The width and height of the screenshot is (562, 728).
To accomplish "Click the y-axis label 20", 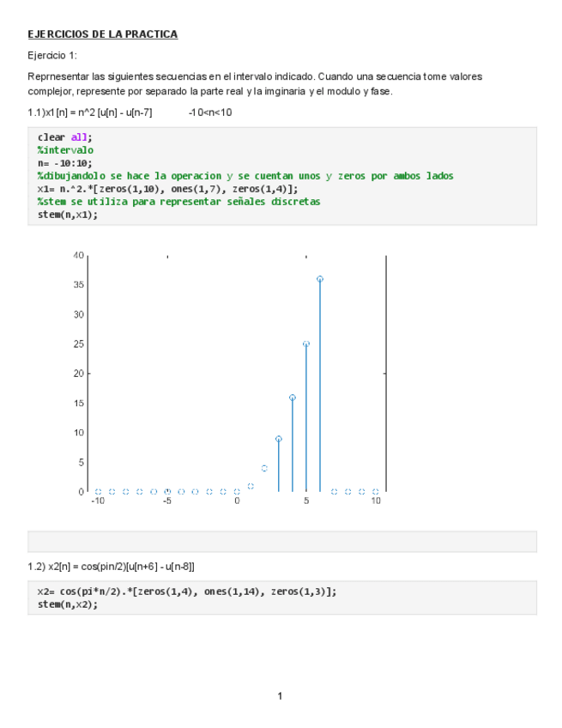I will (79, 373).
